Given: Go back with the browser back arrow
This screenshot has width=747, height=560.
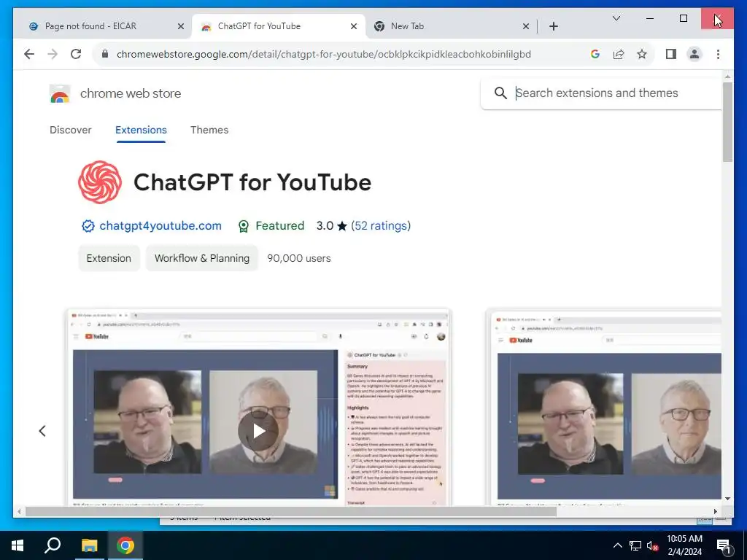Looking at the screenshot, I should point(29,54).
